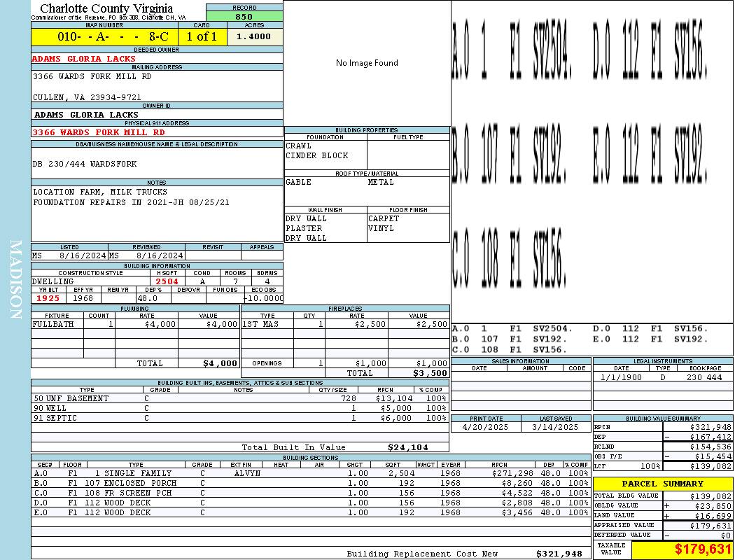Click the red physical 911 address
The image size is (735, 560).
(x=99, y=132)
